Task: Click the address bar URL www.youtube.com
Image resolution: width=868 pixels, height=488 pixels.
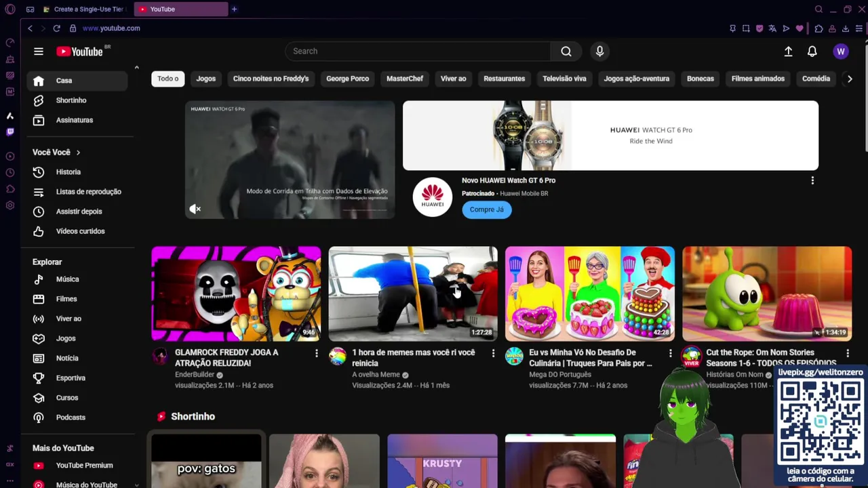Action: tap(111, 28)
